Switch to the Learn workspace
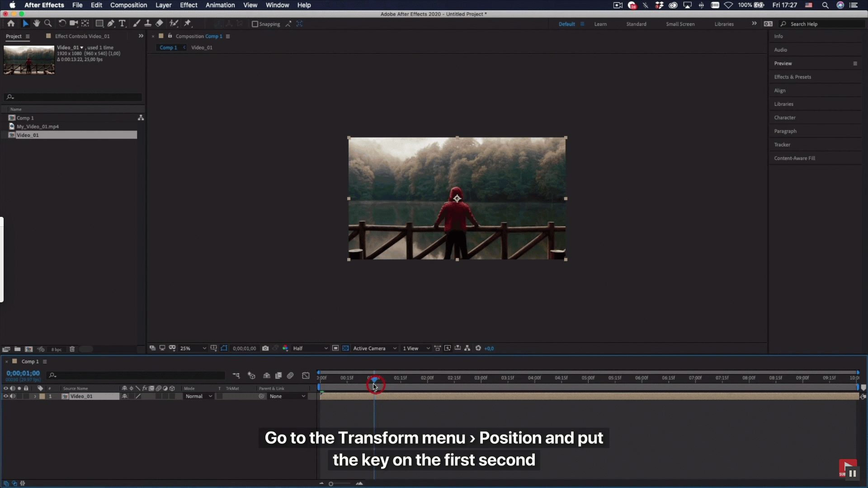Viewport: 868px width, 488px height. 600,24
